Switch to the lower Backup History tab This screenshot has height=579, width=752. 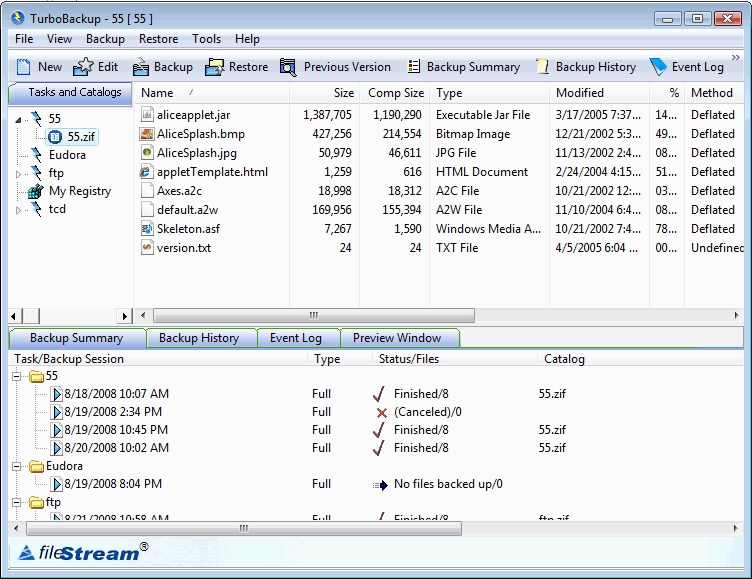[199, 338]
